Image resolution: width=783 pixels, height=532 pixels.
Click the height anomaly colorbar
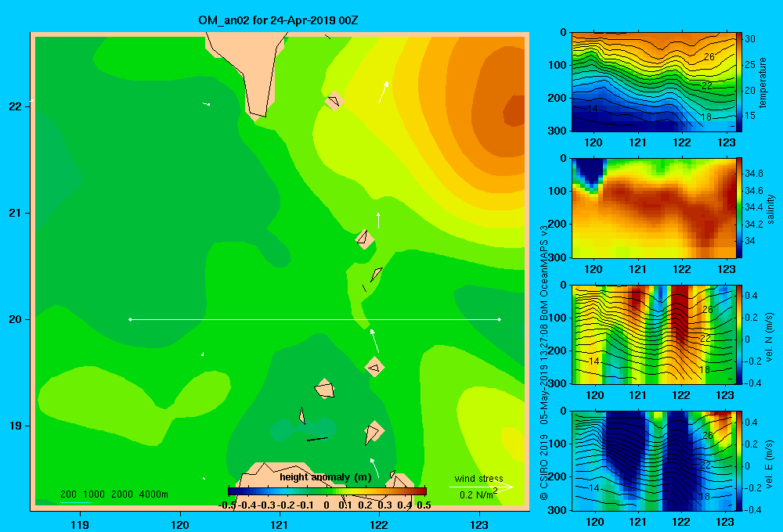(327, 491)
